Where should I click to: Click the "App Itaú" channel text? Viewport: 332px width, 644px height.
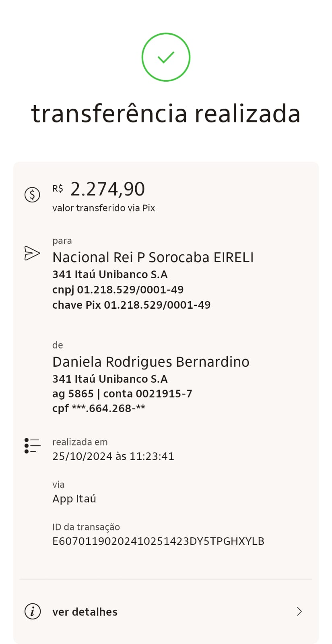coord(74,499)
